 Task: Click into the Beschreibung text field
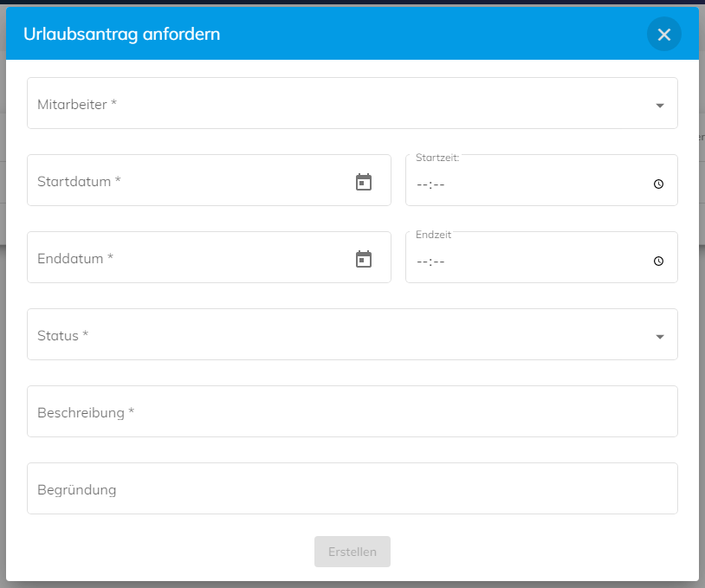coord(352,411)
